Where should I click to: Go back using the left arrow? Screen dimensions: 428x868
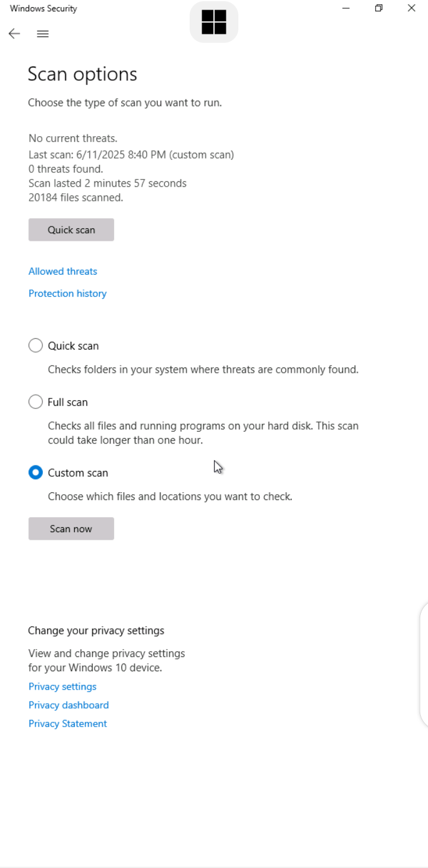[x=14, y=34]
